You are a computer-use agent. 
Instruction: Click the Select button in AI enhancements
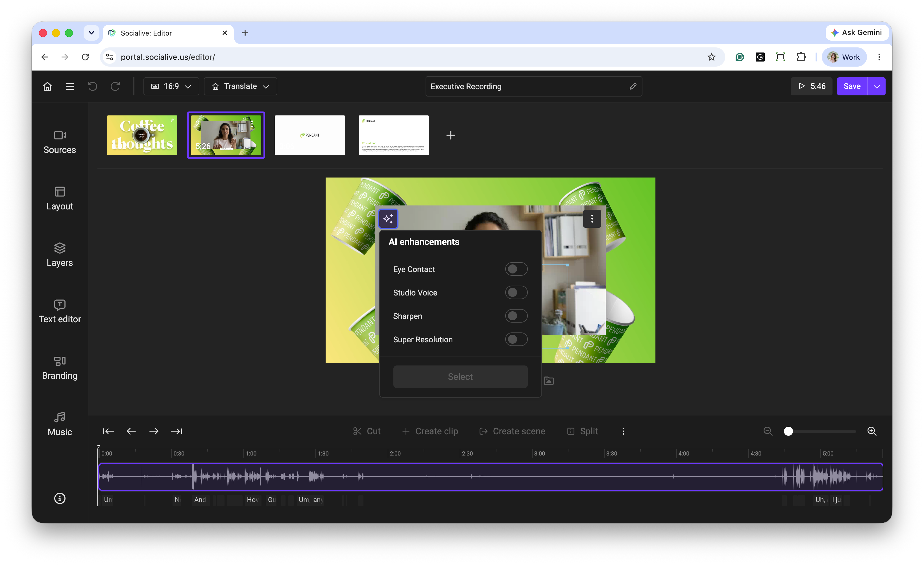coord(460,376)
